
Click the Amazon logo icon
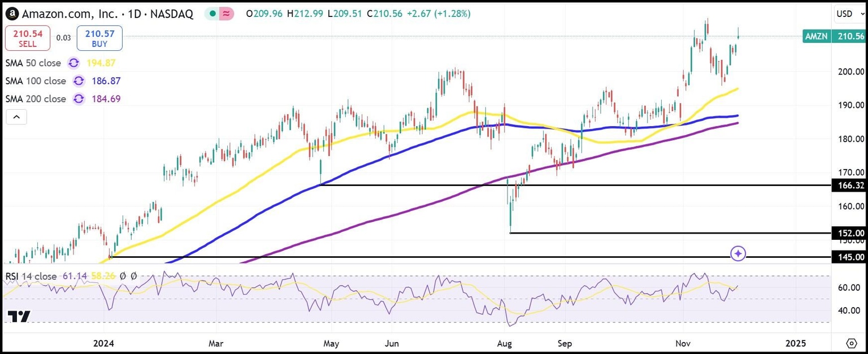11,14
